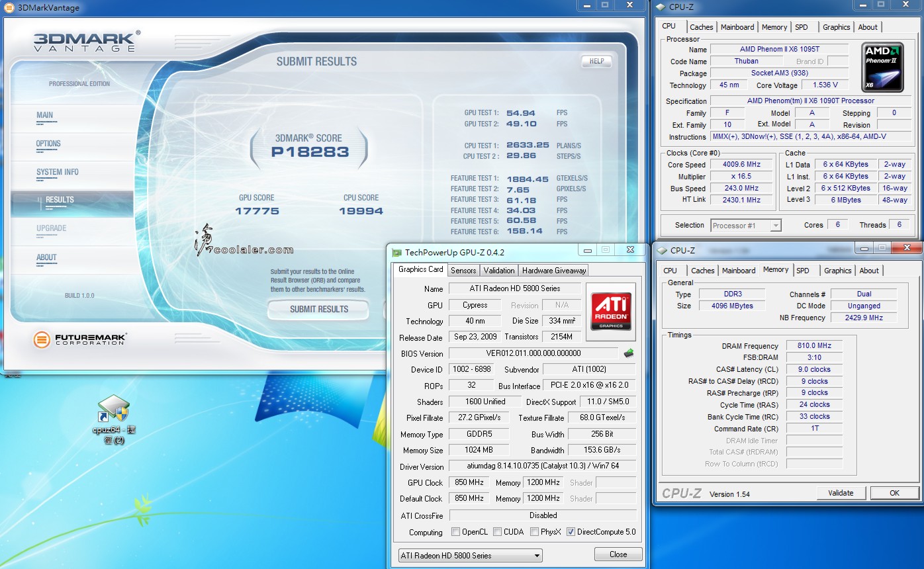The height and width of the screenshot is (569, 924).
Task: Open Graphics tab in lower CPU-Z window
Action: pyautogui.click(x=838, y=271)
